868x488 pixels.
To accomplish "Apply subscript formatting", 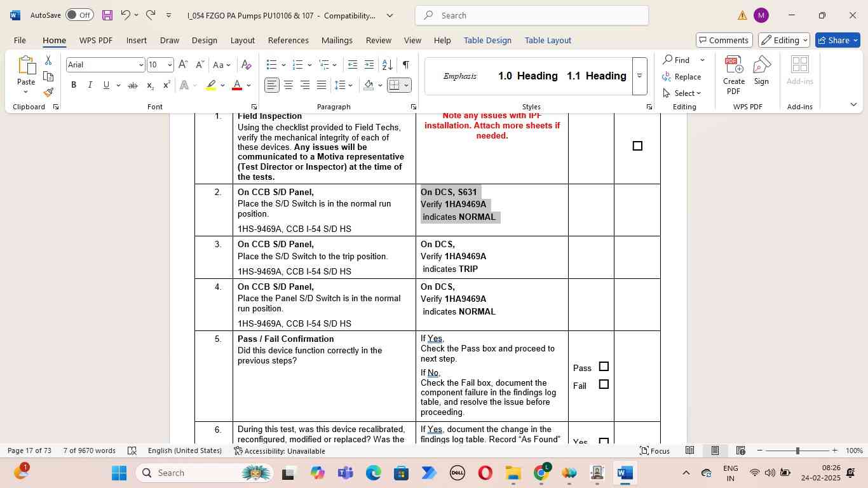I will click(x=150, y=85).
